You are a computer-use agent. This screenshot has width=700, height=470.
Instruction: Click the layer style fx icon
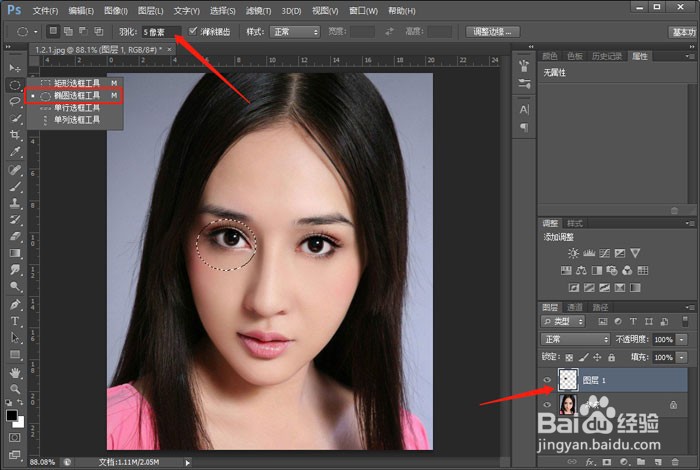(x=590, y=462)
